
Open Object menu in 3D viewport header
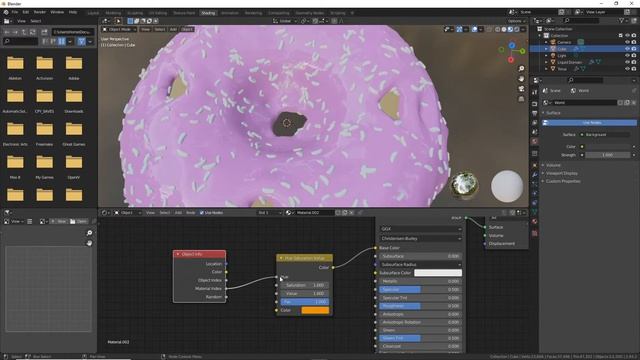click(187, 29)
